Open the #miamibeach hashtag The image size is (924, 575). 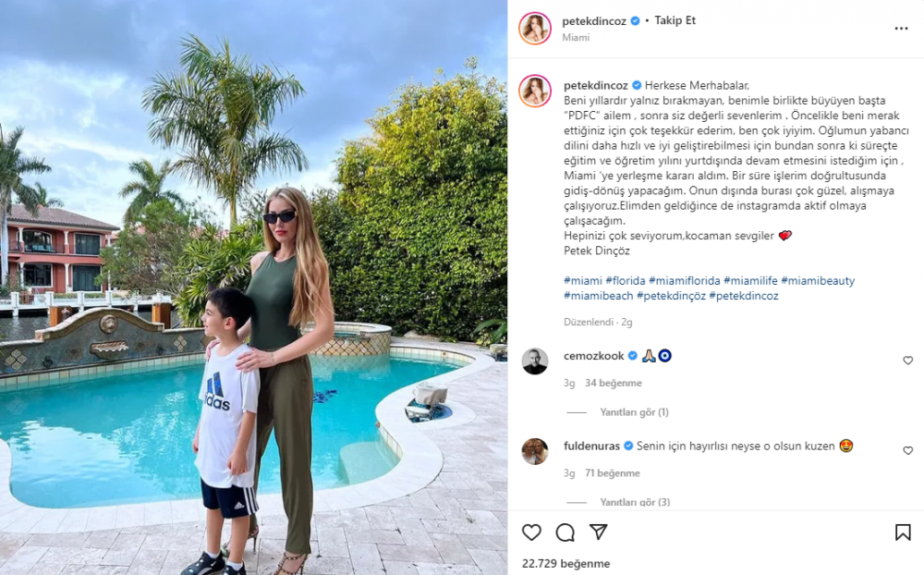(x=598, y=296)
